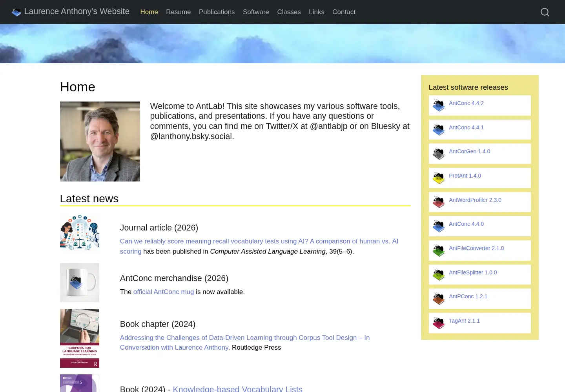Click the green ant icon for AntFileConverter 2.1.0

click(439, 250)
